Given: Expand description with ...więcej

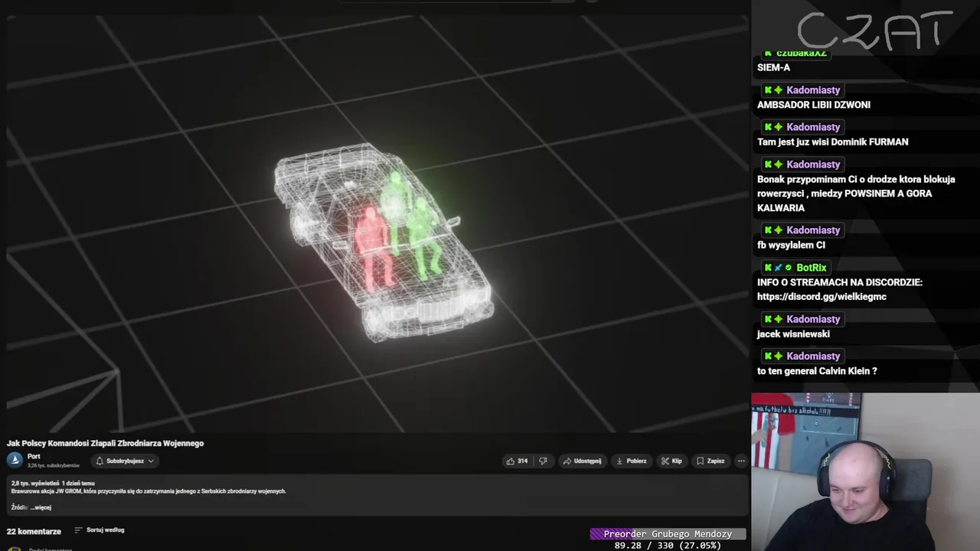Looking at the screenshot, I should pyautogui.click(x=41, y=507).
